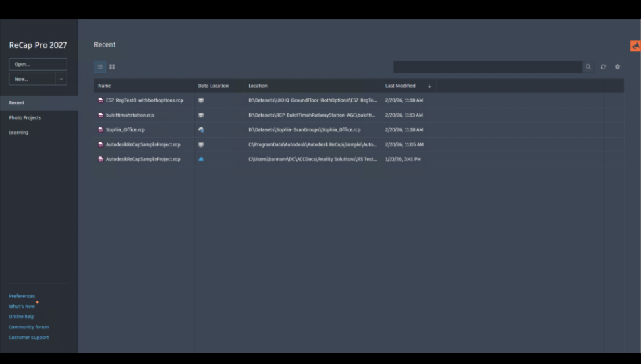Click the C:\Users\barmanr location path
Viewport: 641px width, 364px height.
point(312,159)
